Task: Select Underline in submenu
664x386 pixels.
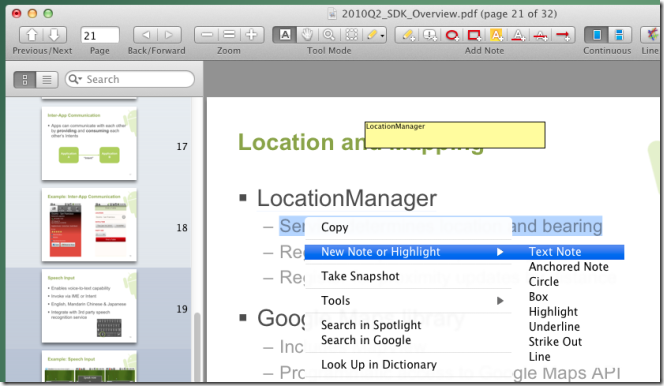Action: point(568,327)
